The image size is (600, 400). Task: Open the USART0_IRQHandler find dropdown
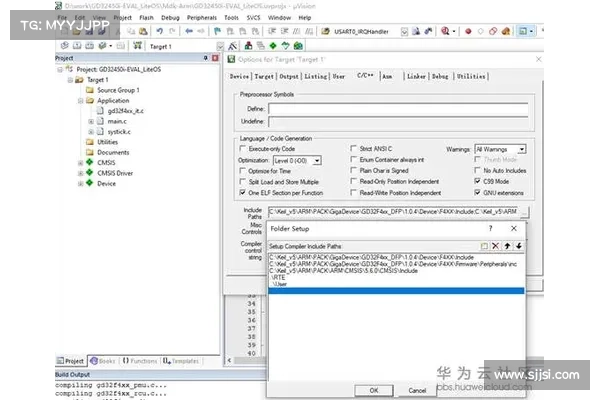tap(404, 32)
